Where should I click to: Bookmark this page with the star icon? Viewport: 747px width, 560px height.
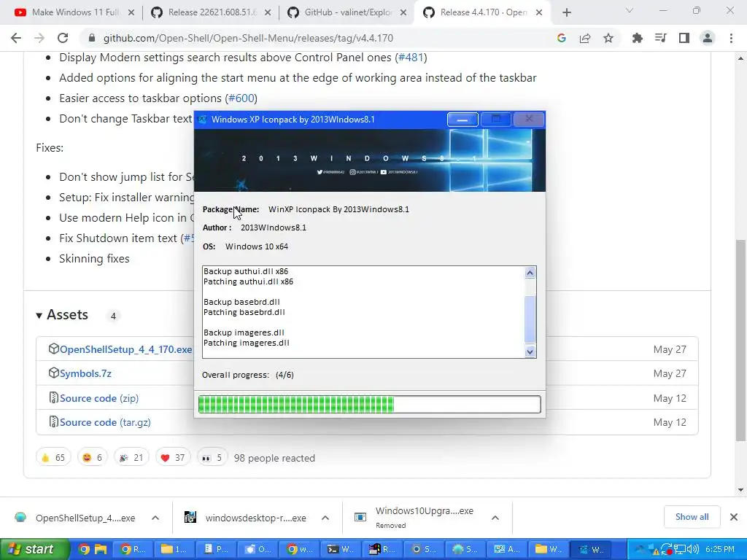[x=608, y=38]
